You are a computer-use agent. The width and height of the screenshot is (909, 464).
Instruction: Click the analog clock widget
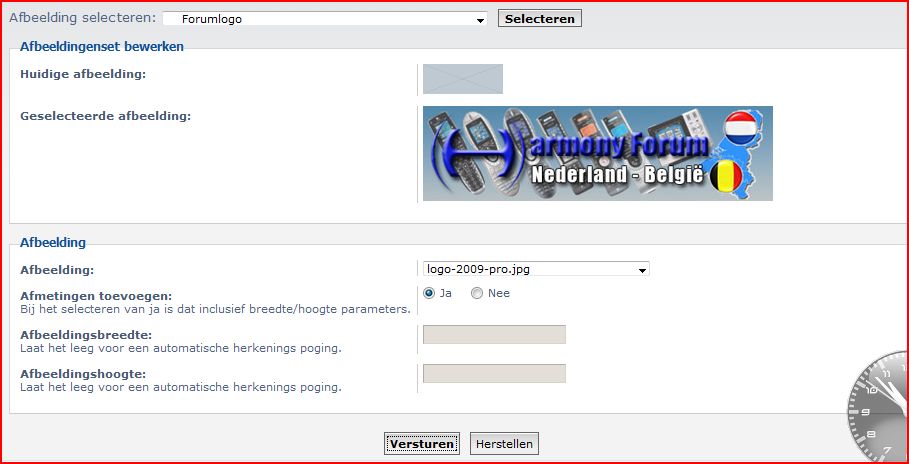[x=879, y=406]
